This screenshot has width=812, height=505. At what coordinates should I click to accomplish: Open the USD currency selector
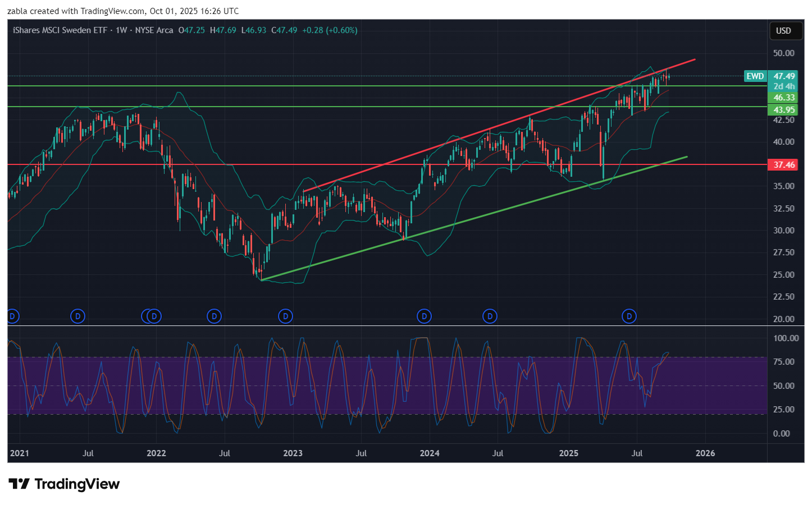pos(783,31)
